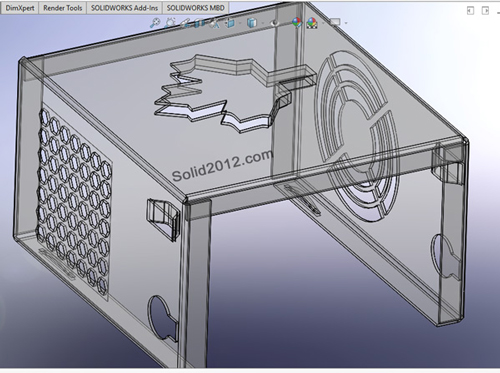
Task: Click the left panel-collapse icon at top right
Action: [470, 11]
